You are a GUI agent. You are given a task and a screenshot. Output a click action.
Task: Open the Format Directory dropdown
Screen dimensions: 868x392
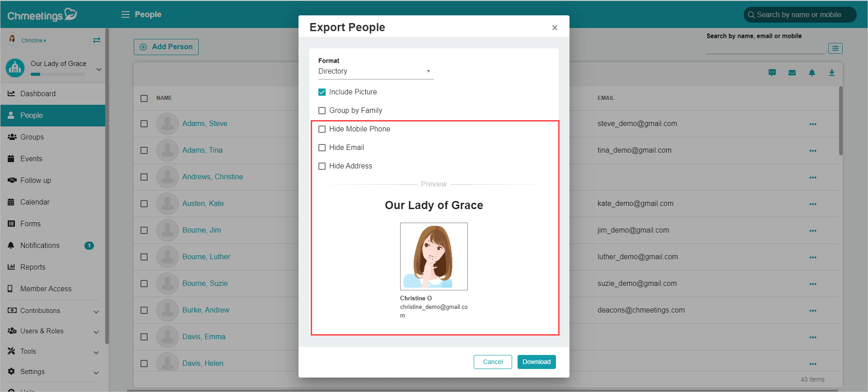coord(376,71)
